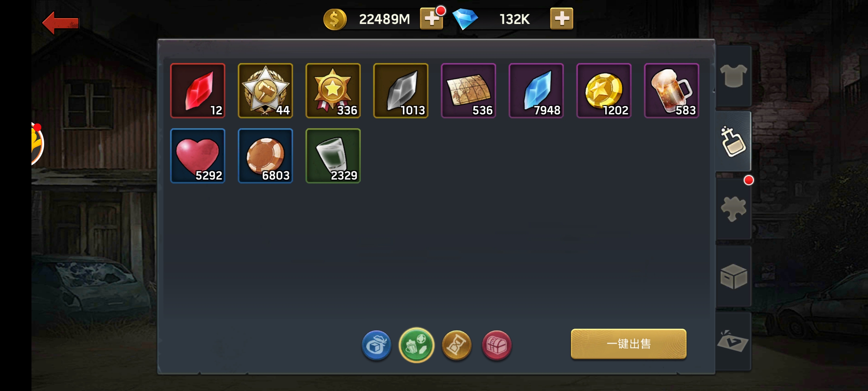
Task: Select the silver crystal item with 1013
Action: click(401, 91)
